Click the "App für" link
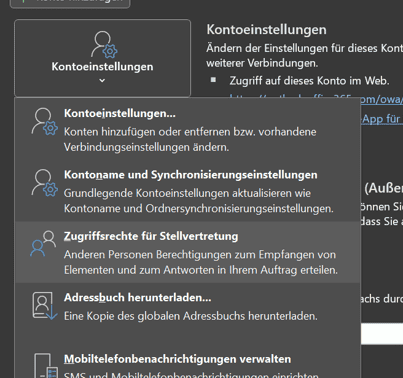This screenshot has width=403, height=378. tap(382, 119)
